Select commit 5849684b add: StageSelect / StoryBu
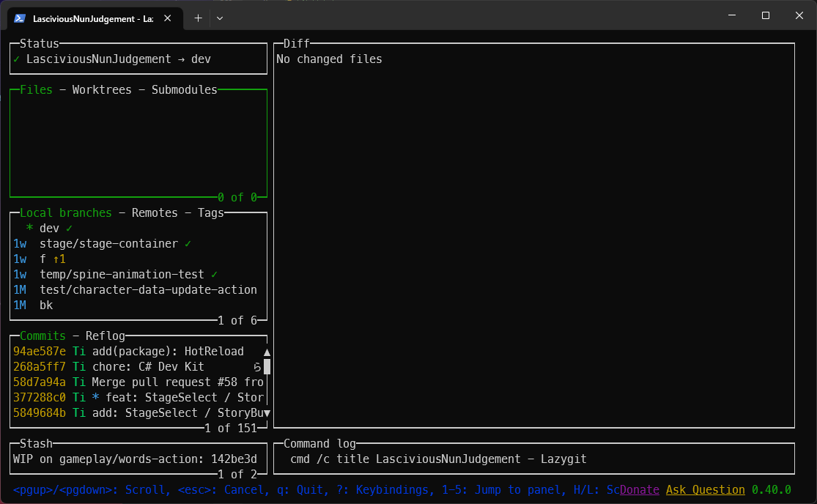Viewport: 817px width, 504px height. [x=138, y=413]
